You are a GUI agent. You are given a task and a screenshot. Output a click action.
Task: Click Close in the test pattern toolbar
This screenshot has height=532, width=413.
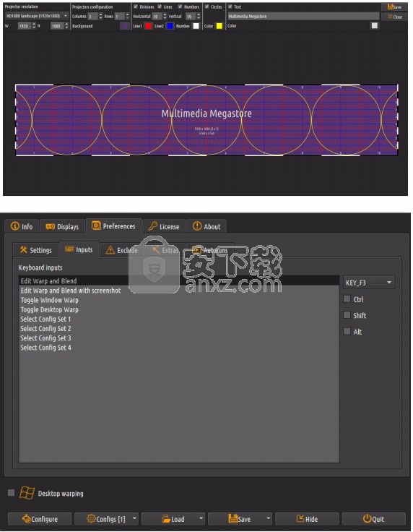395,17
